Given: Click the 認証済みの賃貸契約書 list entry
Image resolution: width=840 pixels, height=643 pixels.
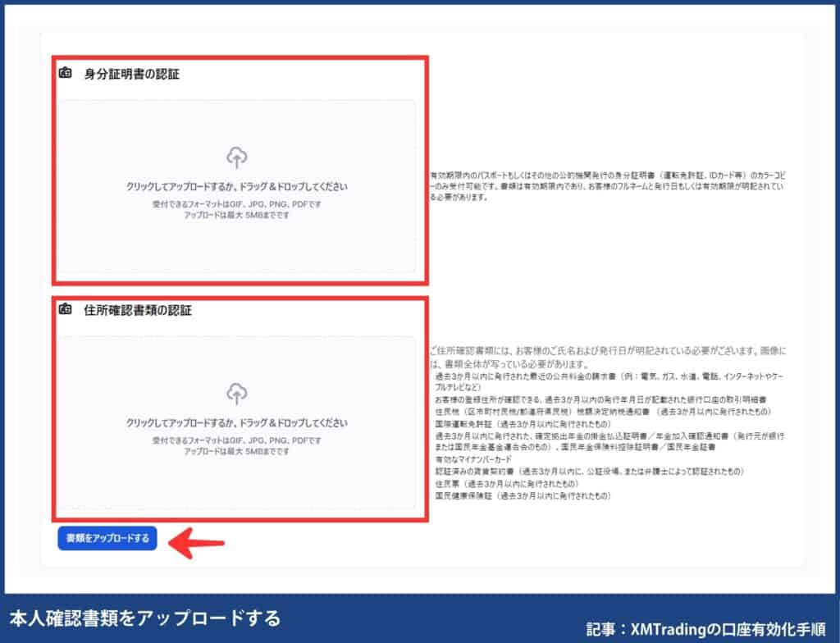Looking at the screenshot, I should coord(589,471).
